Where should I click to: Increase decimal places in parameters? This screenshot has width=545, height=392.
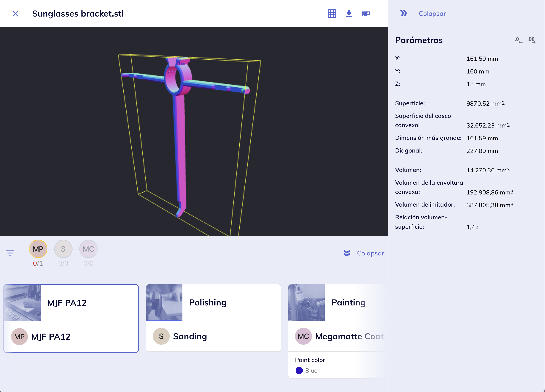(x=532, y=40)
